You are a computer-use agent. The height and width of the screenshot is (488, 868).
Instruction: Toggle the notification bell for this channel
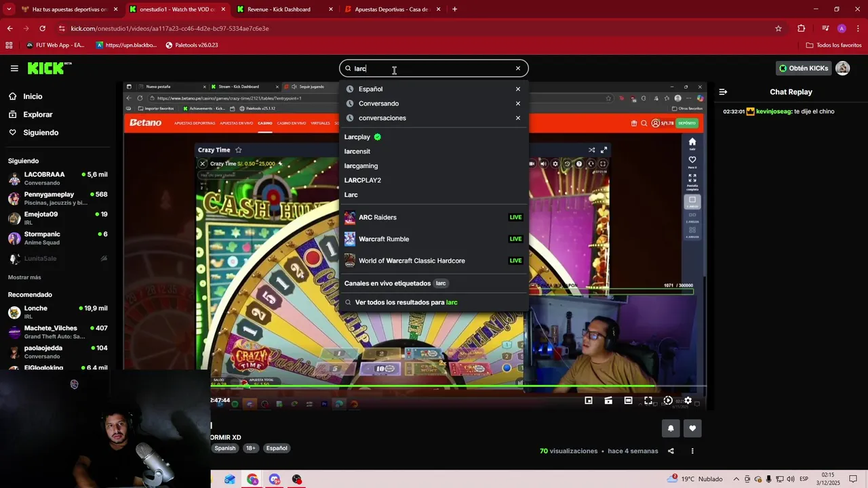click(x=671, y=428)
